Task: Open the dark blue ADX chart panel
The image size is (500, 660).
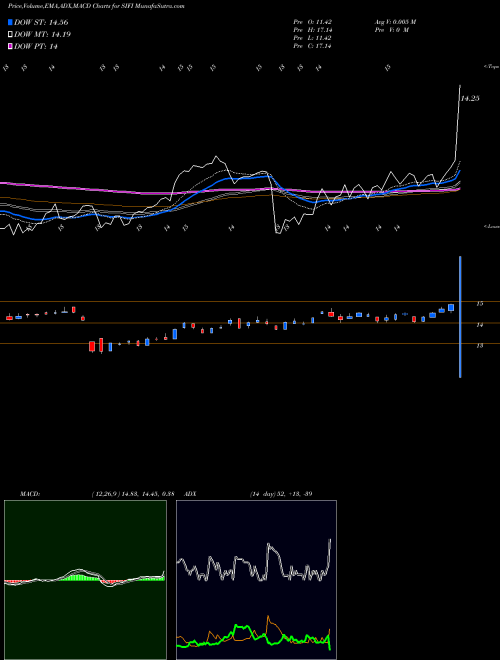Action: 256,580
